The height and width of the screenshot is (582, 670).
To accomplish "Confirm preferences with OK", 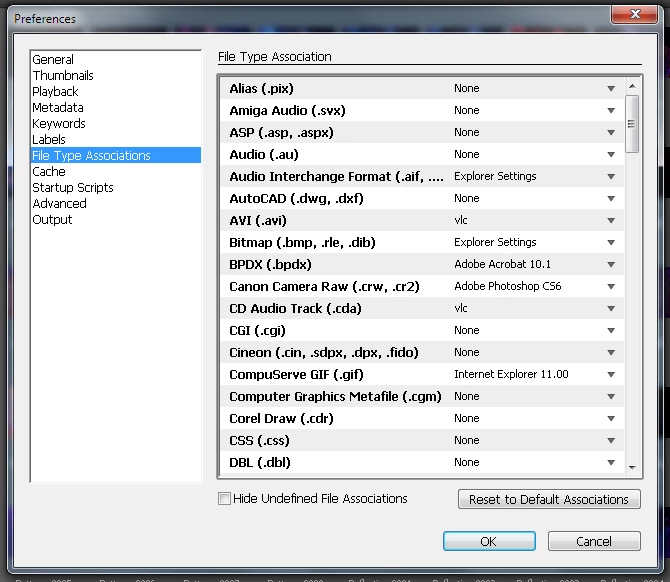I will (489, 541).
